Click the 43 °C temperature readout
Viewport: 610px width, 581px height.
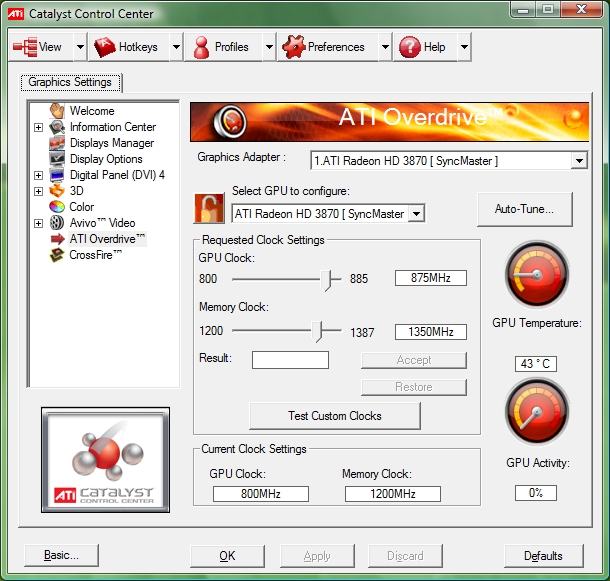click(536, 363)
